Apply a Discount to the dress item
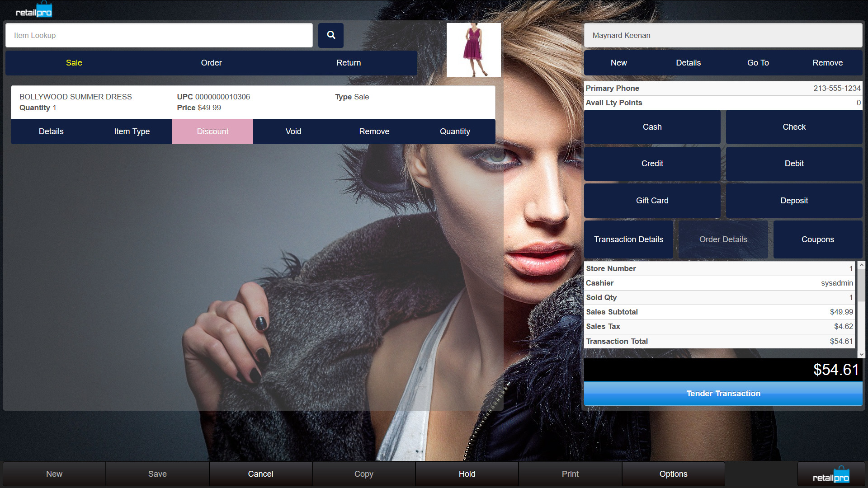The height and width of the screenshot is (488, 868). [x=212, y=131]
